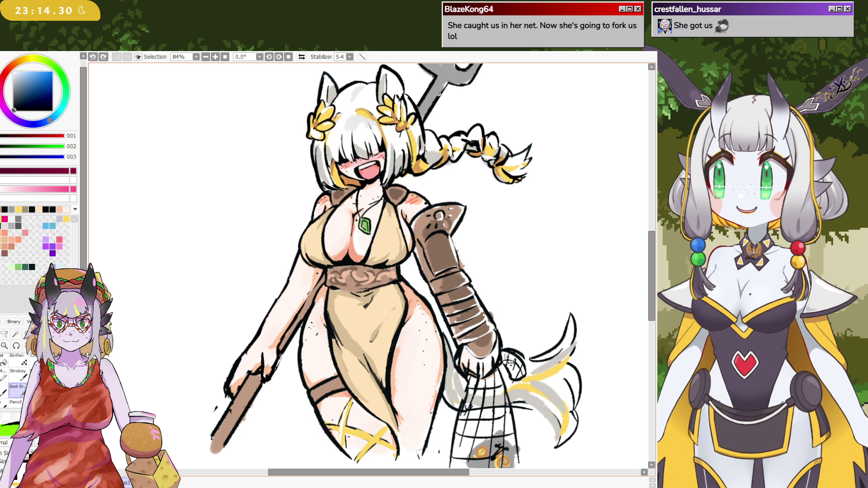
Task: Open the Stabilizer S-4 dropdown
Action: click(349, 57)
